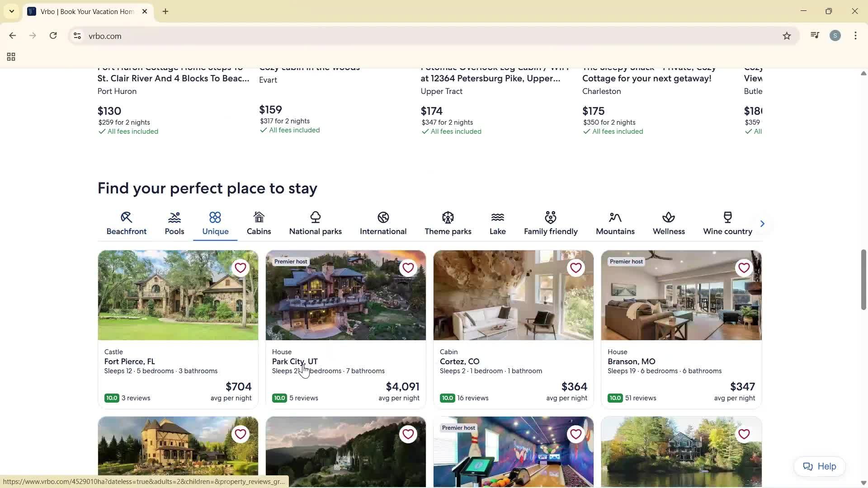Click the page vertical scrollbar thumb
This screenshot has height=488, width=868.
[863, 279]
